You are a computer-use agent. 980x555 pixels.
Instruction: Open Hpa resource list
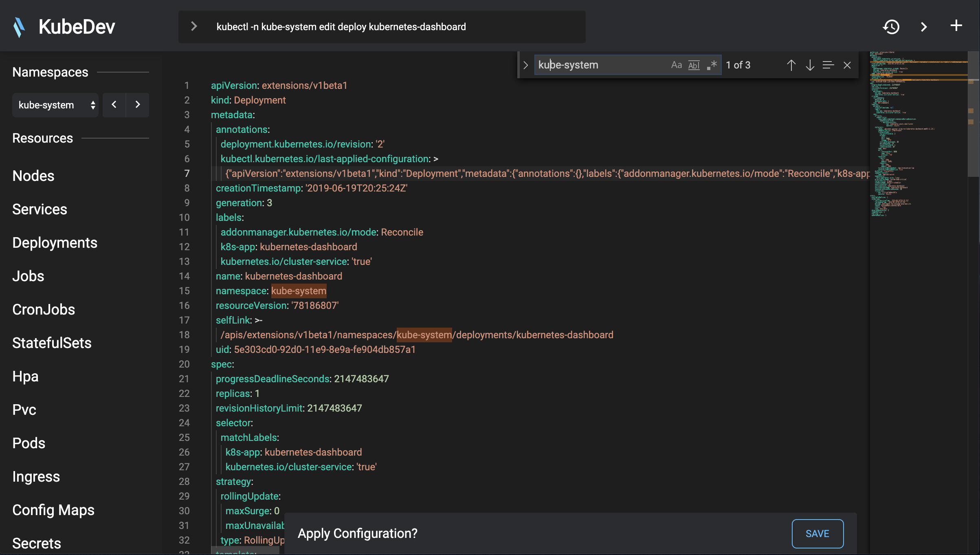click(x=25, y=376)
